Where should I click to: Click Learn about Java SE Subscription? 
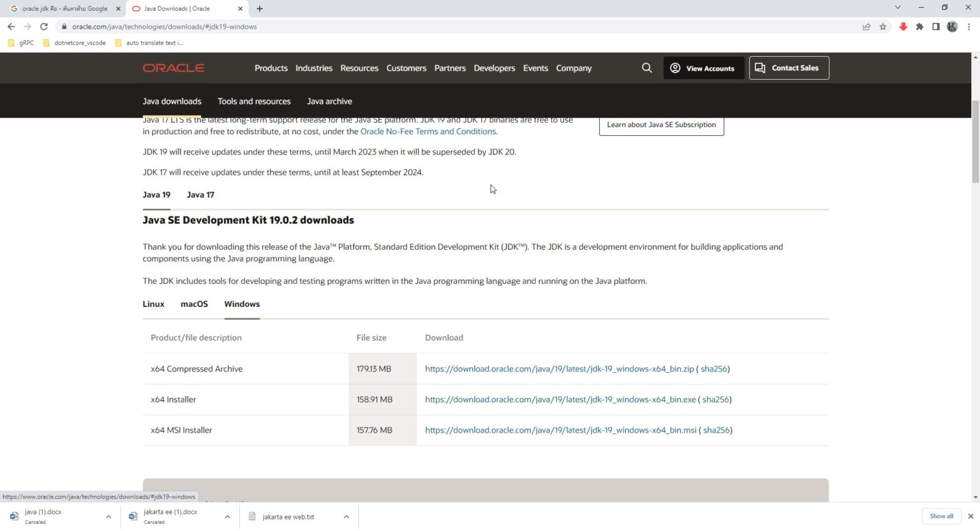(662, 125)
